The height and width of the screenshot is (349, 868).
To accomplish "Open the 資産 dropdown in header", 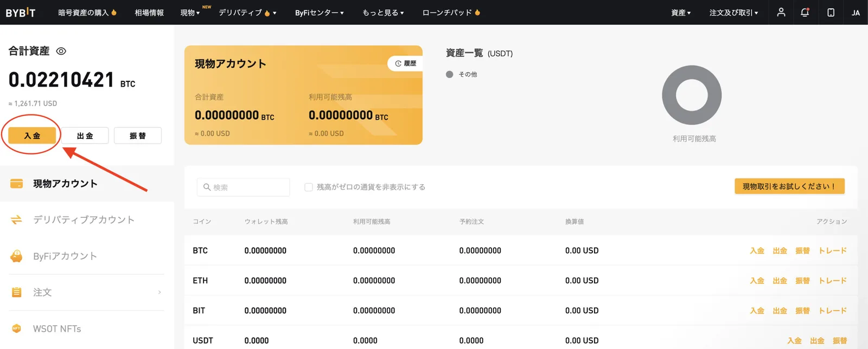I will (x=681, y=12).
